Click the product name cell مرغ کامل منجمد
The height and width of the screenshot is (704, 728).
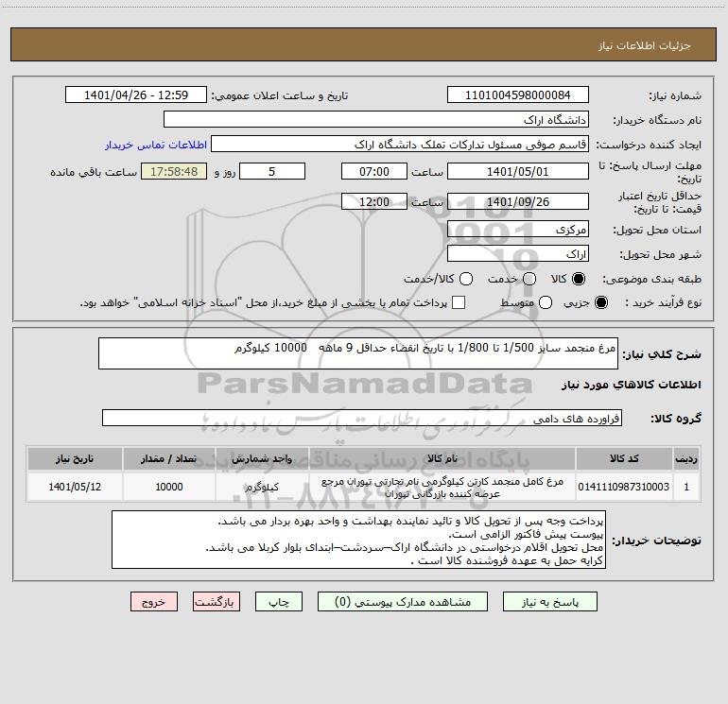442,487
